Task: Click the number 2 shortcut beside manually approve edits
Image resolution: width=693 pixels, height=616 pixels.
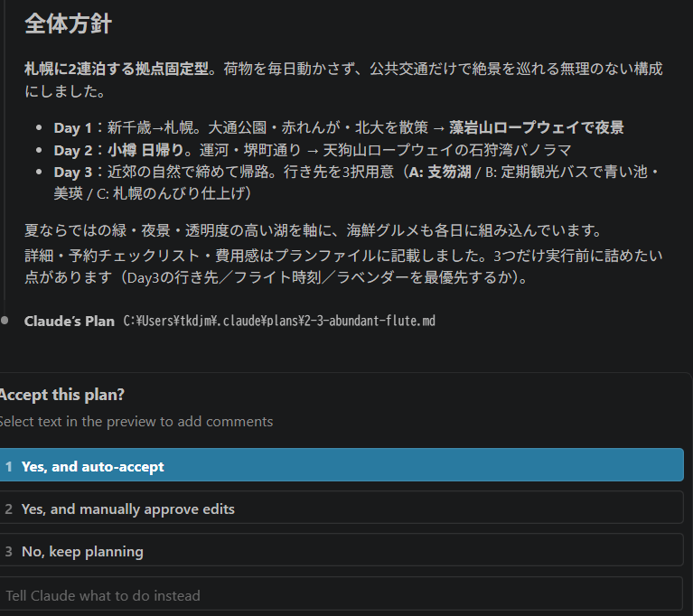Action: [8, 509]
